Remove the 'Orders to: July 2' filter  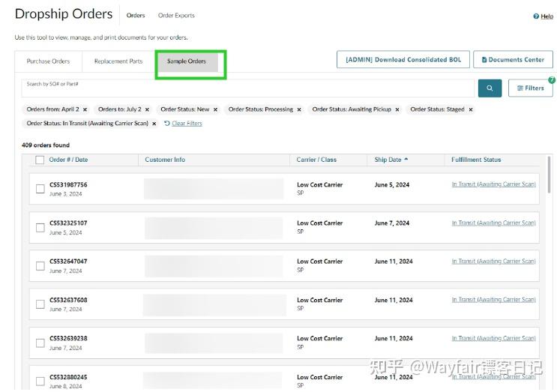[147, 109]
